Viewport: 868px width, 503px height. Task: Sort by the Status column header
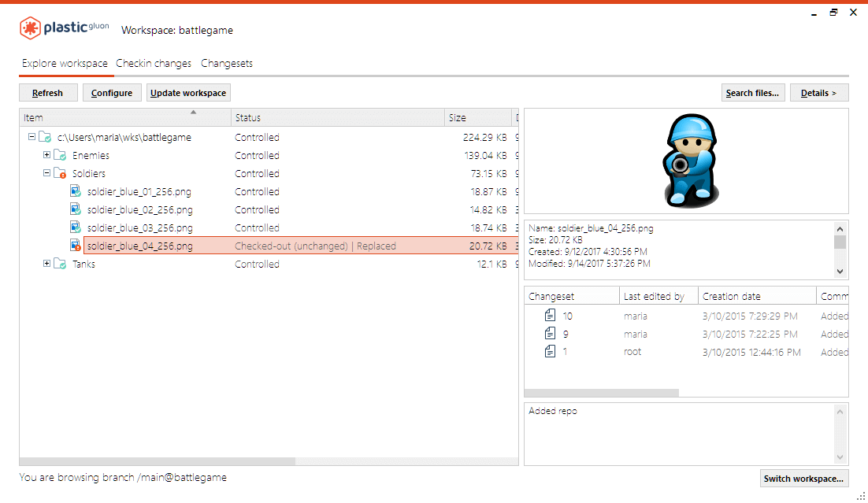click(338, 117)
